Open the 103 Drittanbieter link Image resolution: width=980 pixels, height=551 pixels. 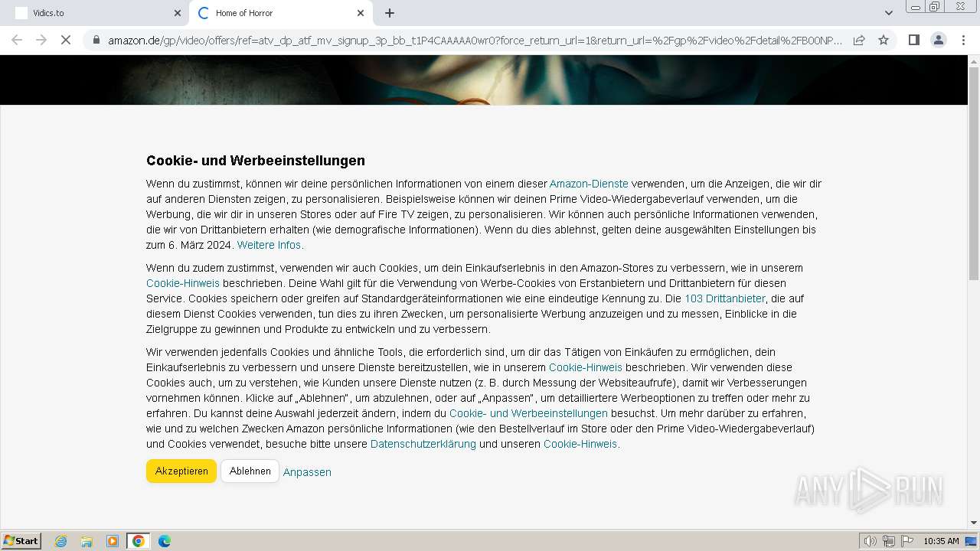725,298
